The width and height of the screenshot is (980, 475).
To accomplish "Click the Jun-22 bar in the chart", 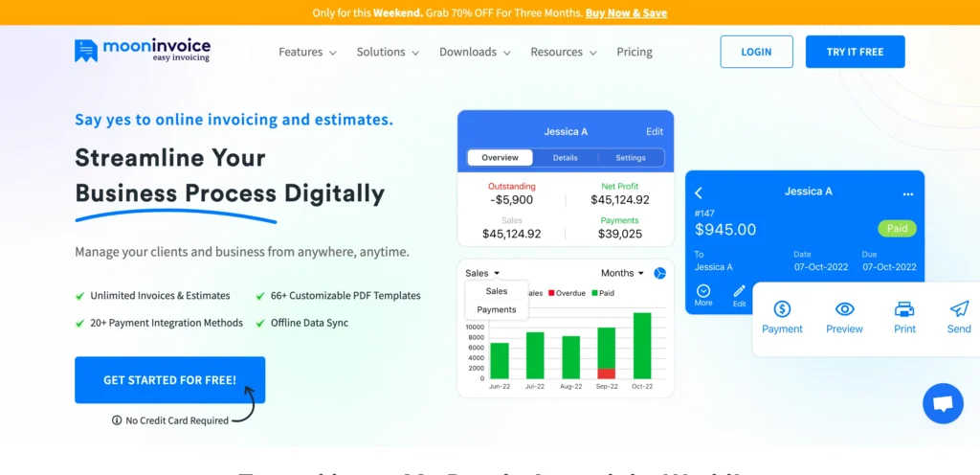I will [500, 361].
